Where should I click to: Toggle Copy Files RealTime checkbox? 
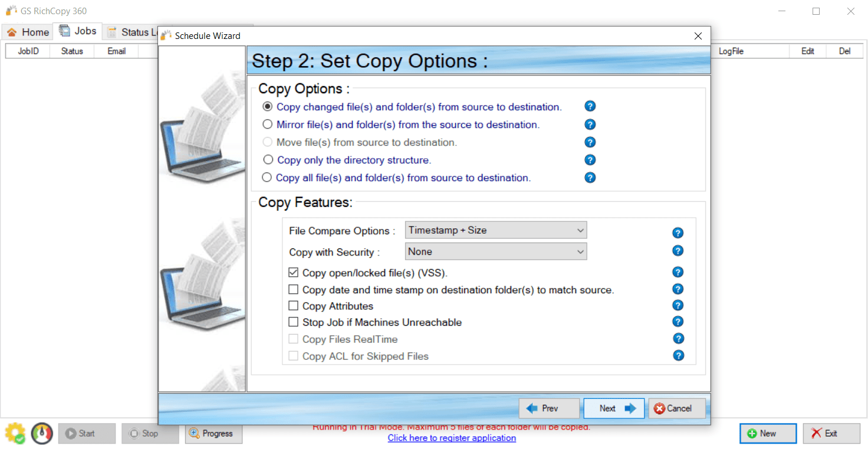point(293,339)
